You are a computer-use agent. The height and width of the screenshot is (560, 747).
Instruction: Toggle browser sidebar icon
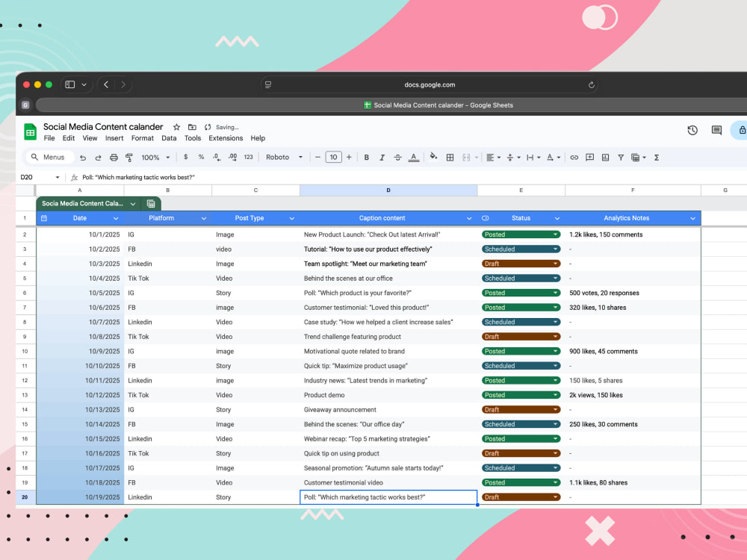click(70, 85)
